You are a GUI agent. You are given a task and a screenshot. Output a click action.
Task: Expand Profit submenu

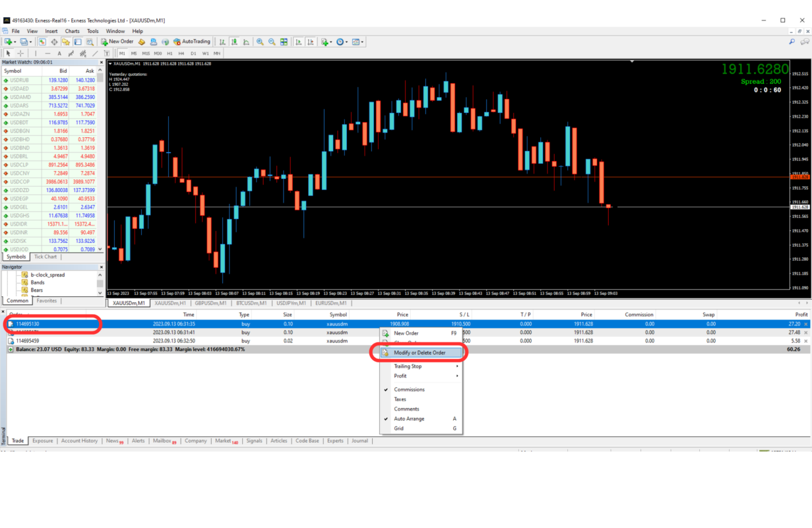(421, 376)
